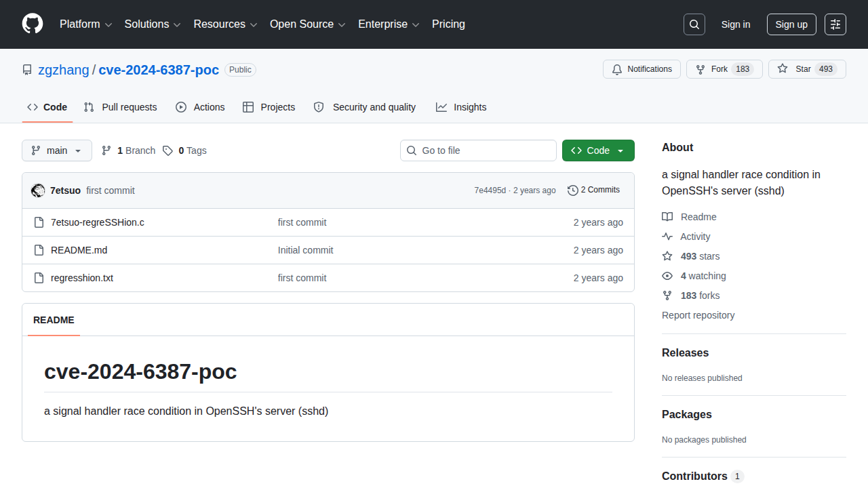Expand the Open Source menu
The height and width of the screenshot is (488, 868).
tap(308, 24)
